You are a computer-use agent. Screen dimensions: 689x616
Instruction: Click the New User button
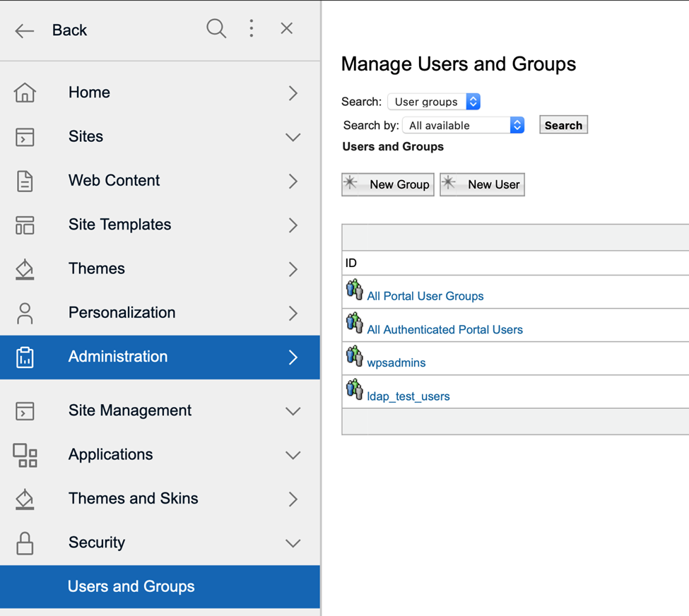[482, 184]
